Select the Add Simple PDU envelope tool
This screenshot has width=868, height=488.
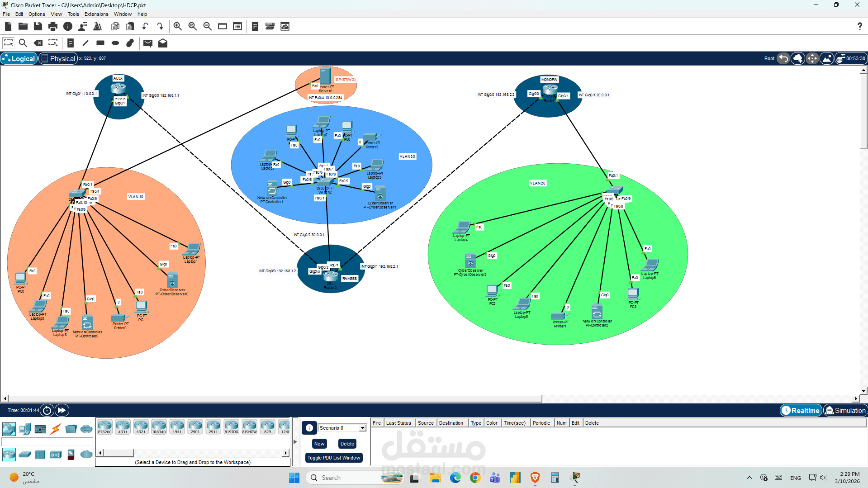147,43
